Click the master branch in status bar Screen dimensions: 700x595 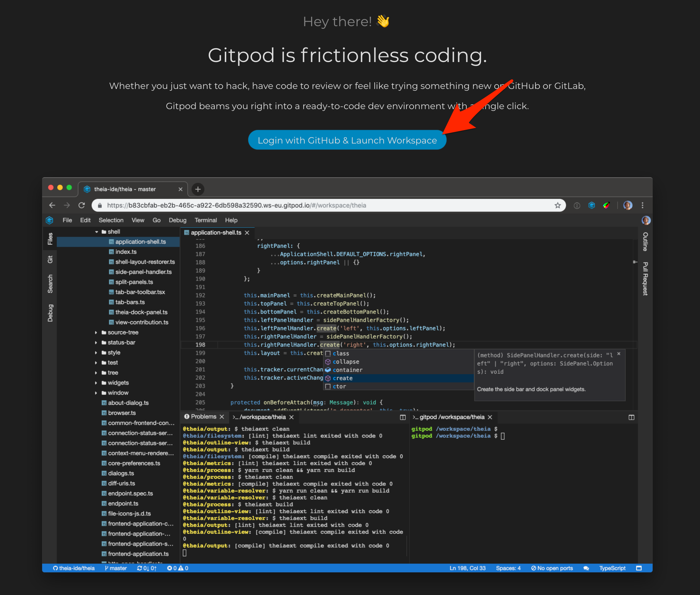tap(116, 568)
